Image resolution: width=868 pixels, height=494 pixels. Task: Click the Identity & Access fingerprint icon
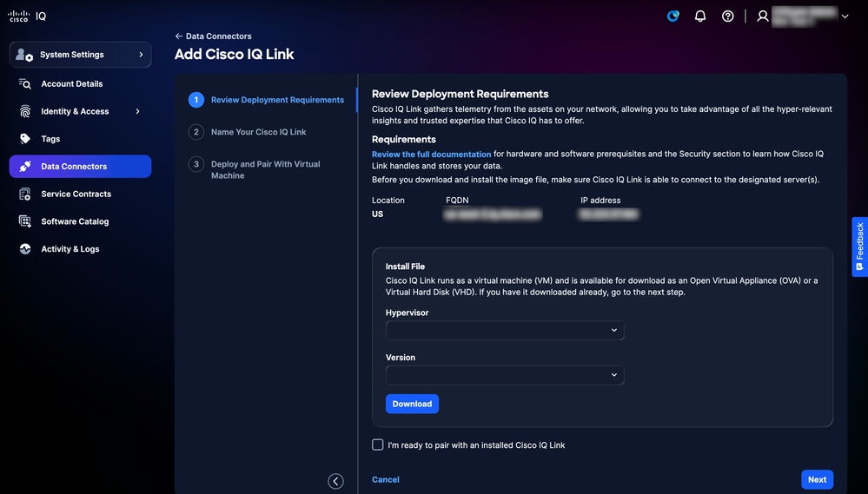click(25, 111)
